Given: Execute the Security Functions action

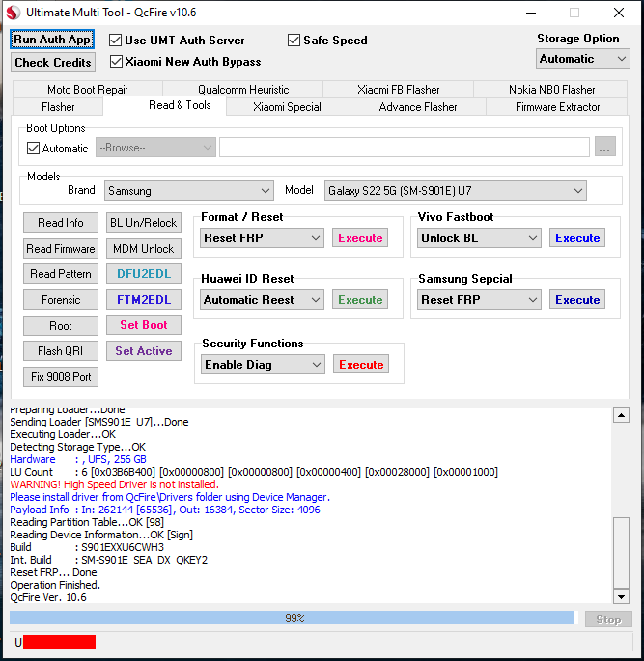Looking at the screenshot, I should [361, 365].
